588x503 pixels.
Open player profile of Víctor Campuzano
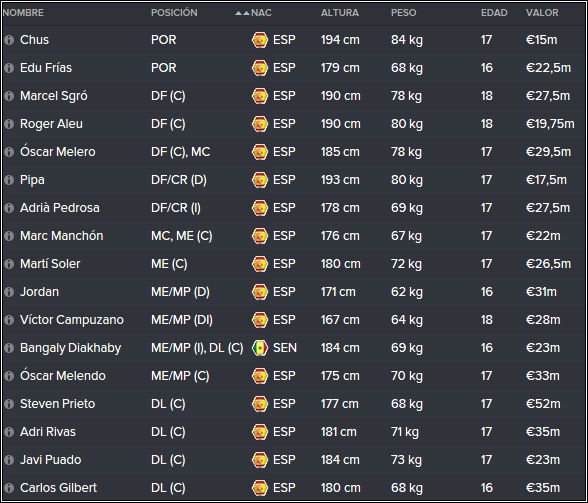(x=72, y=320)
